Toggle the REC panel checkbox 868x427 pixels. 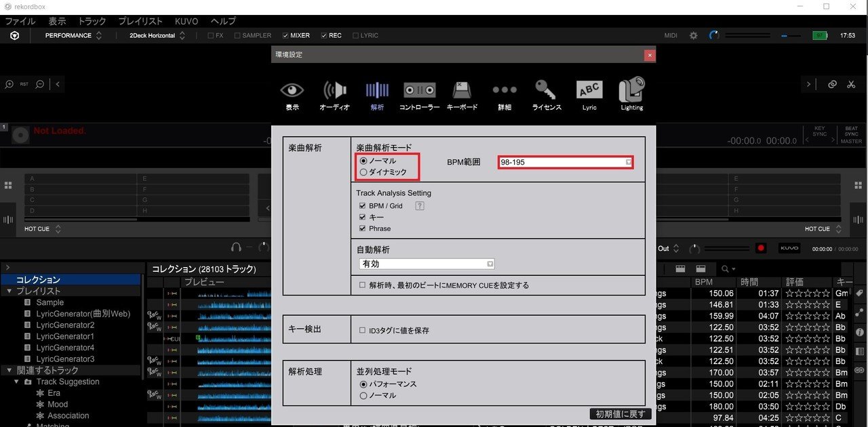click(x=324, y=35)
